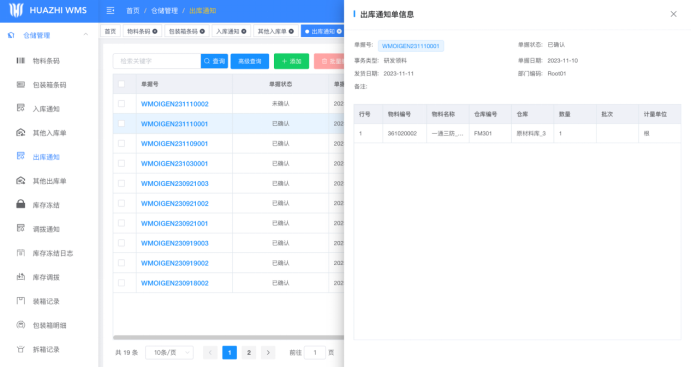Open the 库存冻结 lock icon item
This screenshot has width=691, height=368.
coord(21,204)
